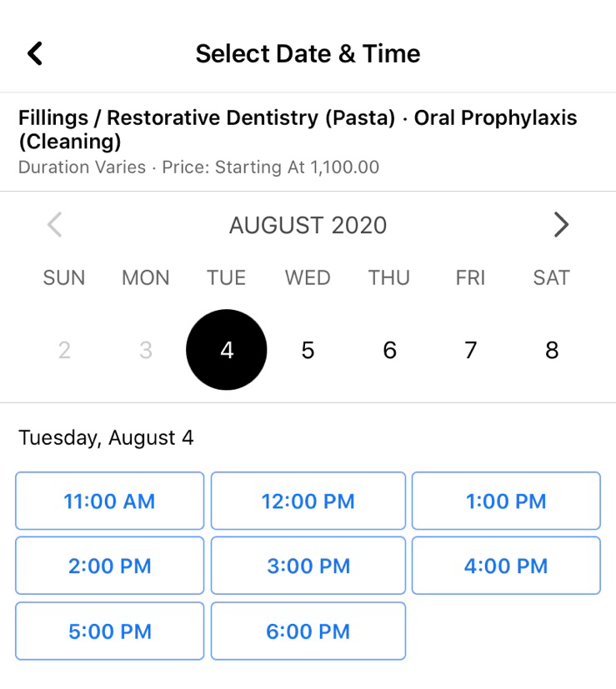
Task: Choose Saturday the 8th date
Action: pyautogui.click(x=552, y=351)
